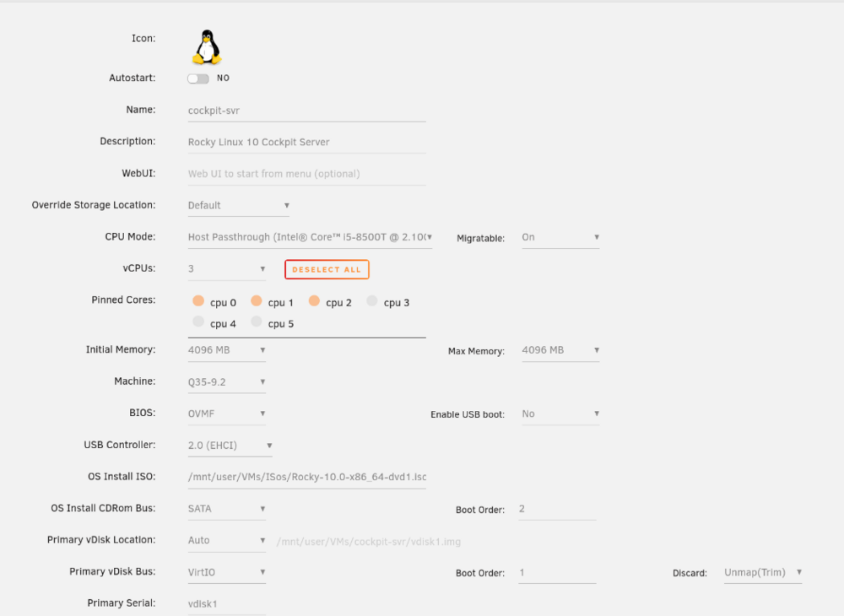The width and height of the screenshot is (844, 616).
Task: Click the CDRom Boot Order field
Action: coord(557,509)
